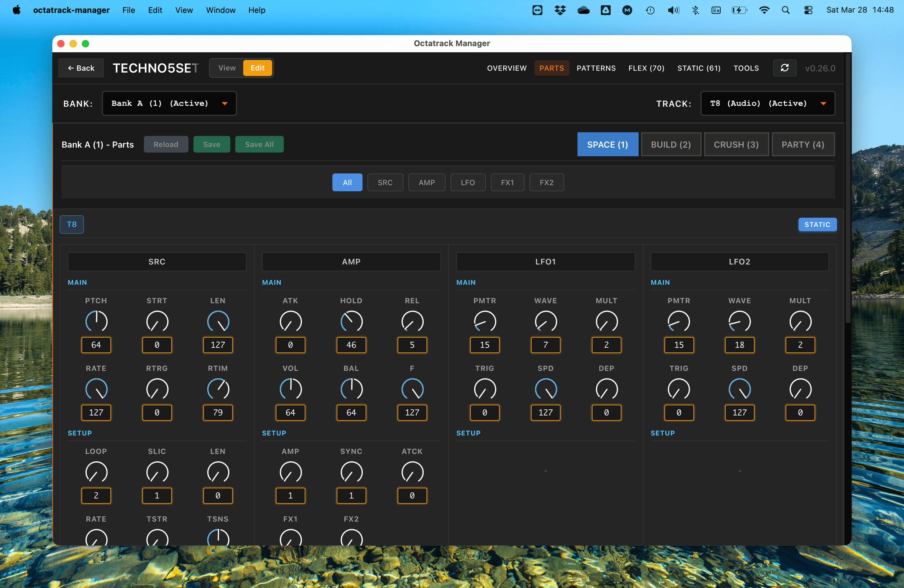Viewport: 904px width, 588px height.
Task: Switch from Edit to View mode
Action: pos(227,68)
